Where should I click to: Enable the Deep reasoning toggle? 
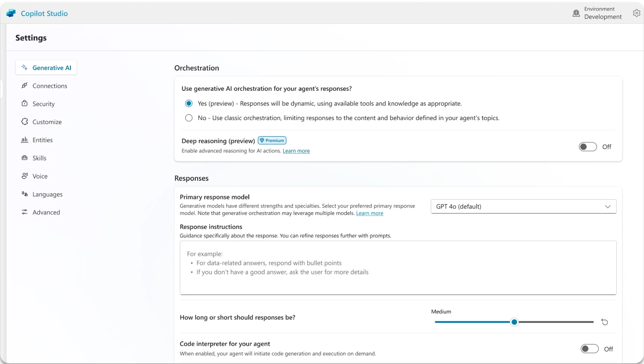point(587,147)
